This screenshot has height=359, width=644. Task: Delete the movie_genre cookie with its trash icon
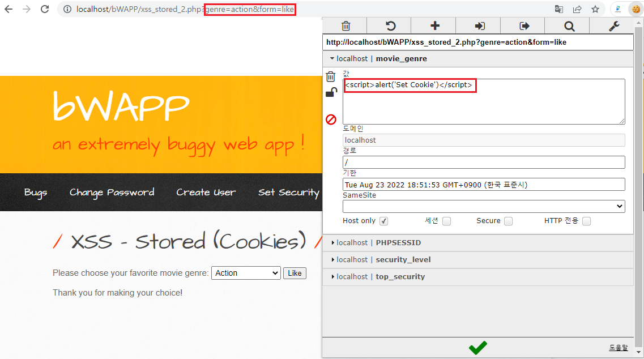coord(331,76)
